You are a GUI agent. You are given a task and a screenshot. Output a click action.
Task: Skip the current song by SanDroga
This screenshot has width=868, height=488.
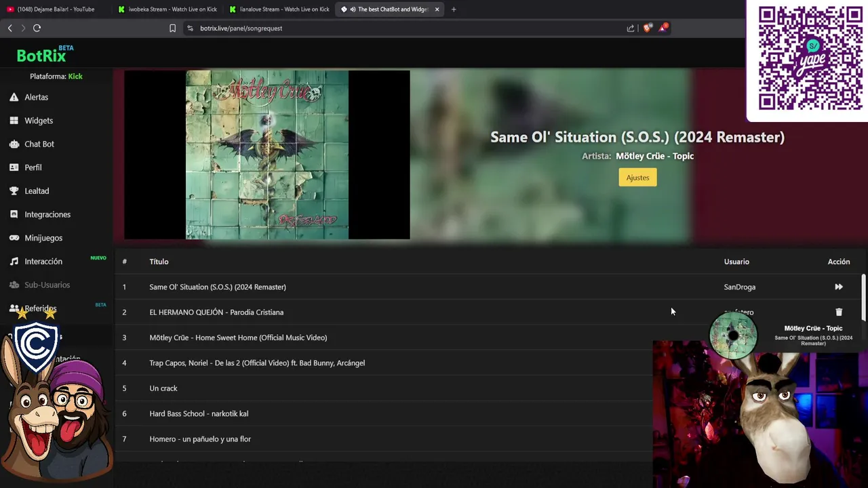click(x=839, y=287)
